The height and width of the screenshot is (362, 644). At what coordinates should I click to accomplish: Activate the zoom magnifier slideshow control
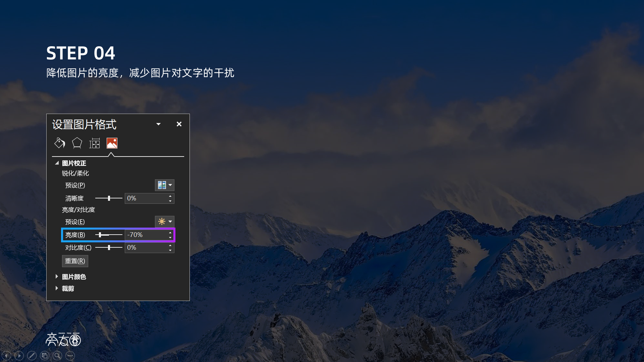pyautogui.click(x=57, y=356)
